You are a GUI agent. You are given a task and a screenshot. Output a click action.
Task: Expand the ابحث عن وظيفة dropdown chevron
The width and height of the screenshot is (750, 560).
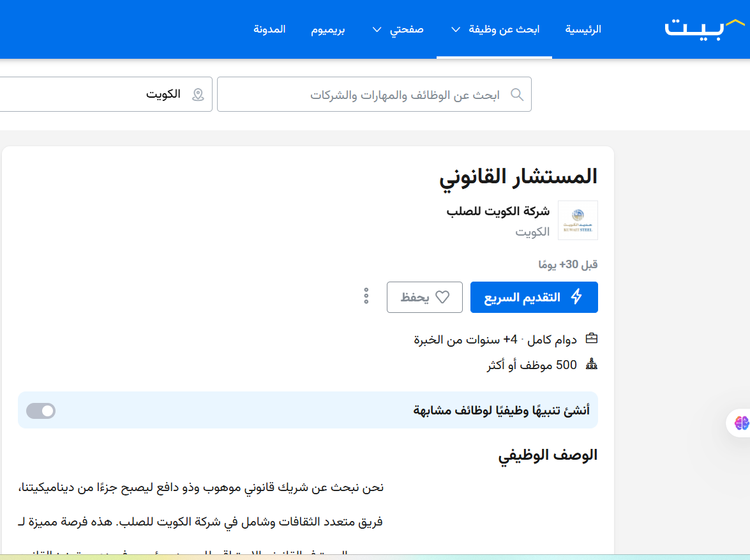pyautogui.click(x=456, y=29)
